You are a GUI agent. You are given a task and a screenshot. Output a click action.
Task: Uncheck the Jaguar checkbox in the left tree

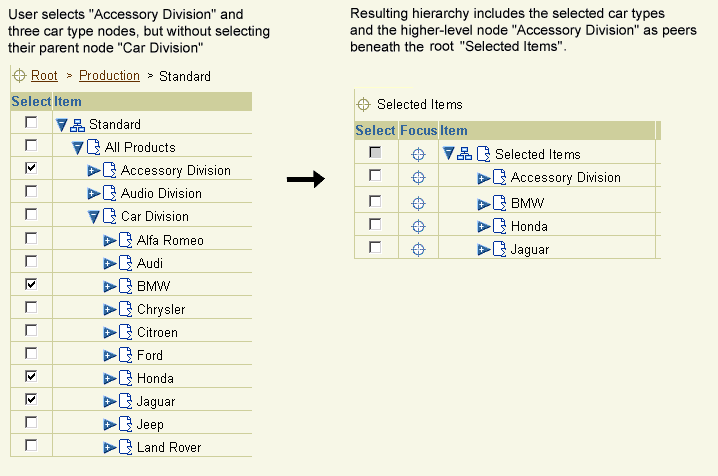coord(31,399)
